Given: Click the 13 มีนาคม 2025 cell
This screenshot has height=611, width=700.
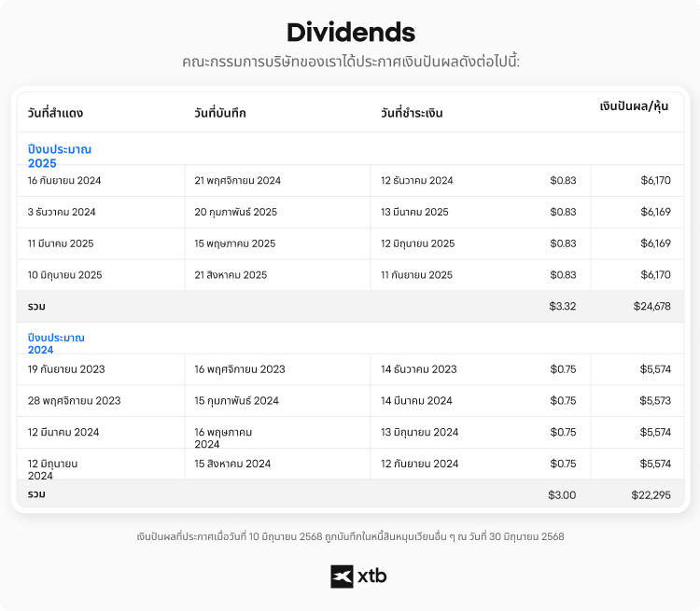Looking at the screenshot, I should [414, 212].
